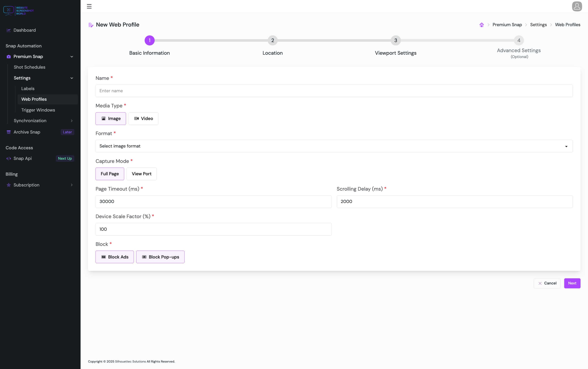Click the Enter name input field
The width and height of the screenshot is (588, 369).
click(334, 90)
